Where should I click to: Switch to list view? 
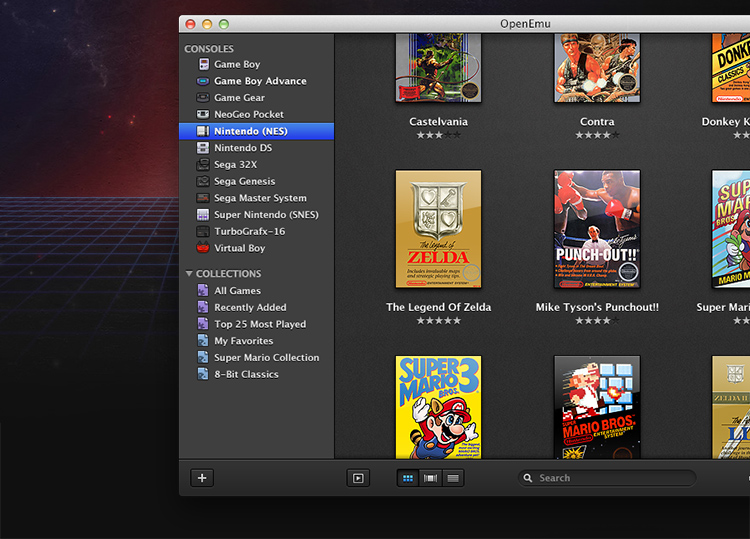tap(453, 478)
